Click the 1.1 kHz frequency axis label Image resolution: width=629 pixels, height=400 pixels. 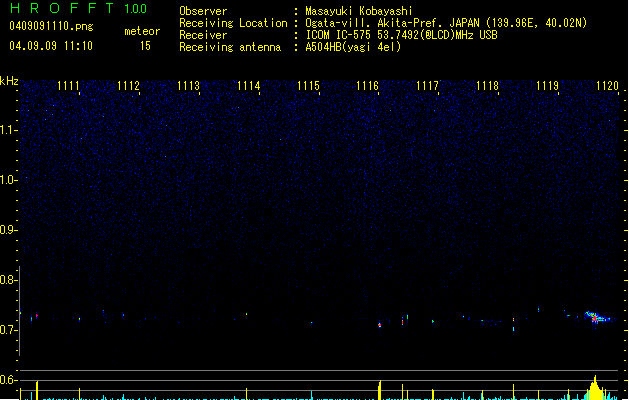click(9, 130)
